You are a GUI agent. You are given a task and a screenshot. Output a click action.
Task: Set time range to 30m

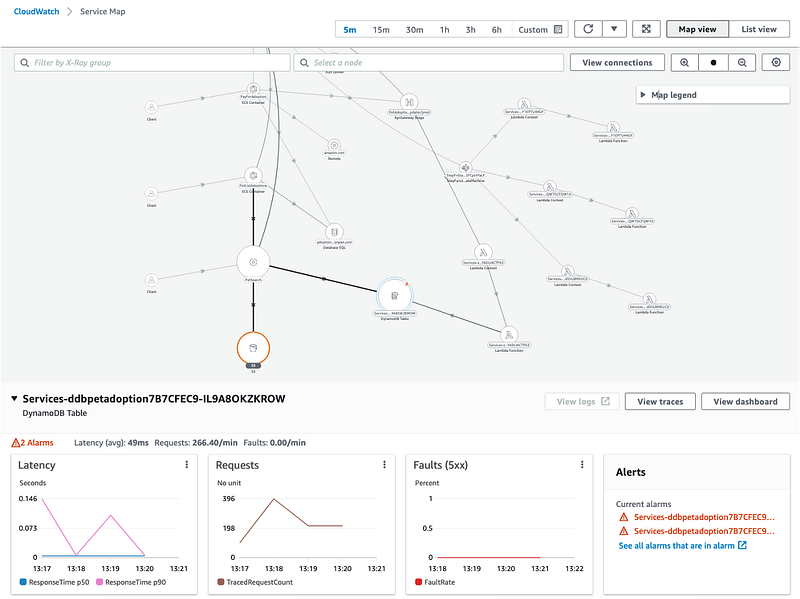[x=414, y=30]
